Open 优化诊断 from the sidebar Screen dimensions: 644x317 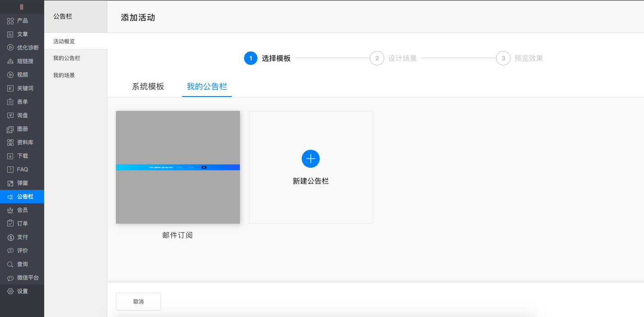(x=23, y=47)
